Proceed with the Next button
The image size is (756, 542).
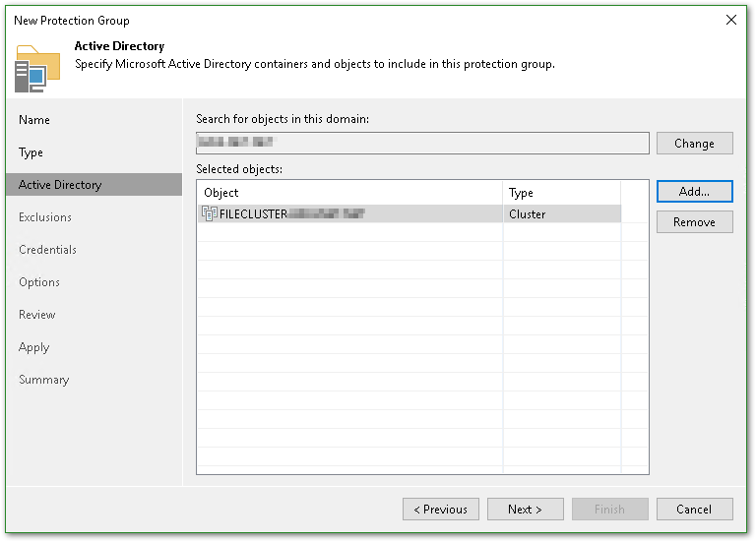pyautogui.click(x=525, y=509)
